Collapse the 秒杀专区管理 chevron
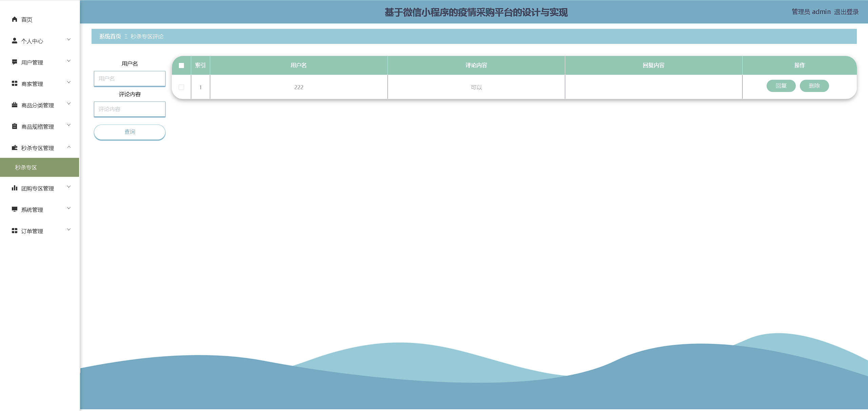The width and height of the screenshot is (868, 411). tap(69, 147)
